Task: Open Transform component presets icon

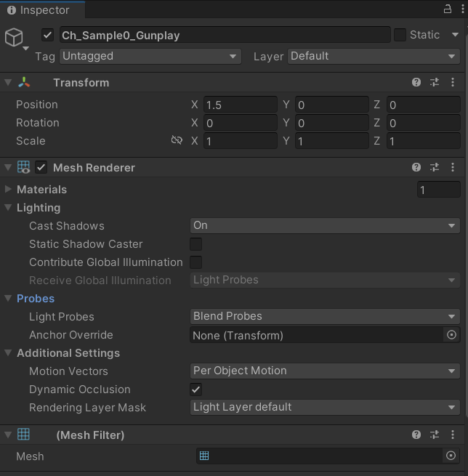Action: 435,83
